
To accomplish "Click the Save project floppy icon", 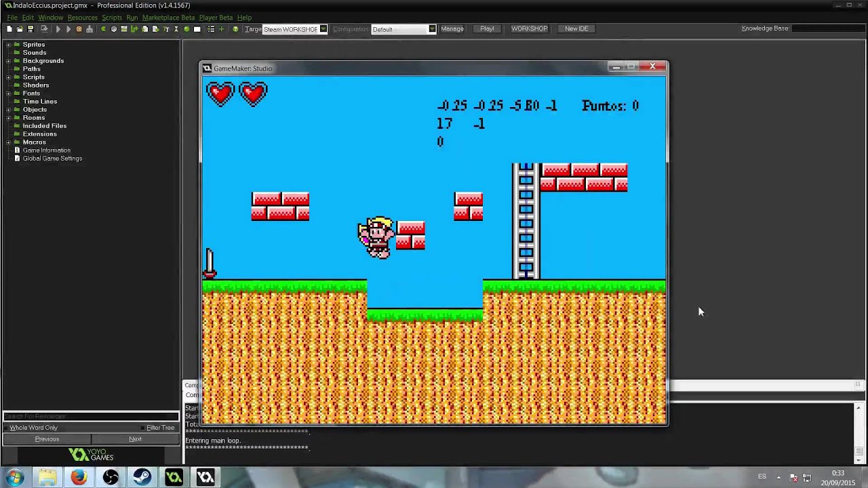I will pyautogui.click(x=31, y=29).
